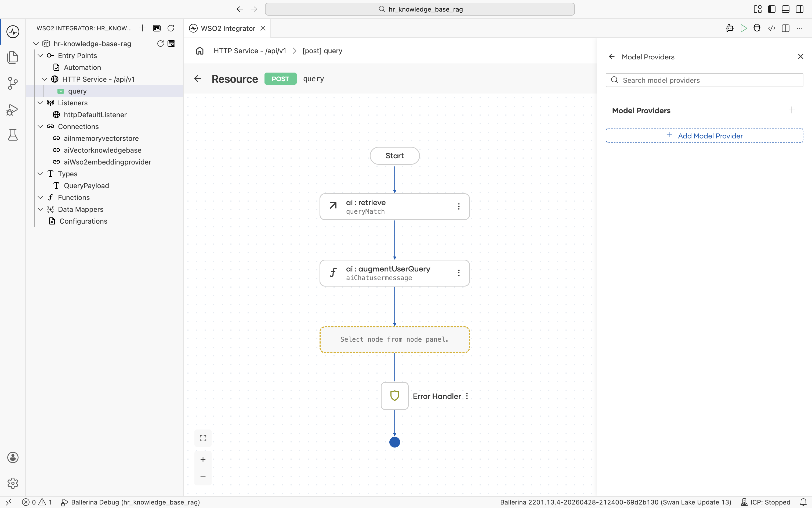Open editor More Actions ellipsis
Image resolution: width=812 pixels, height=508 pixels.
coord(800,28)
